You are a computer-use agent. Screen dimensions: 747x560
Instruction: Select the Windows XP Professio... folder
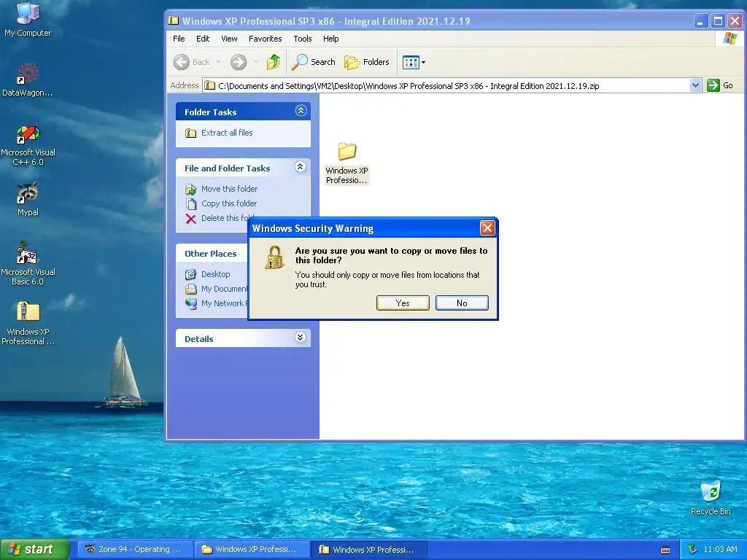point(347,163)
